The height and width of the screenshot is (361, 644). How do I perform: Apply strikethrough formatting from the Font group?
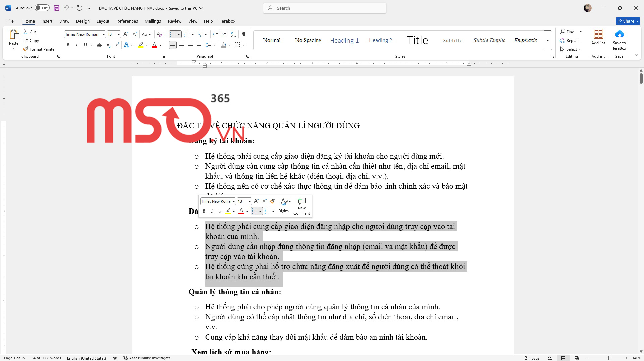pos(99,45)
